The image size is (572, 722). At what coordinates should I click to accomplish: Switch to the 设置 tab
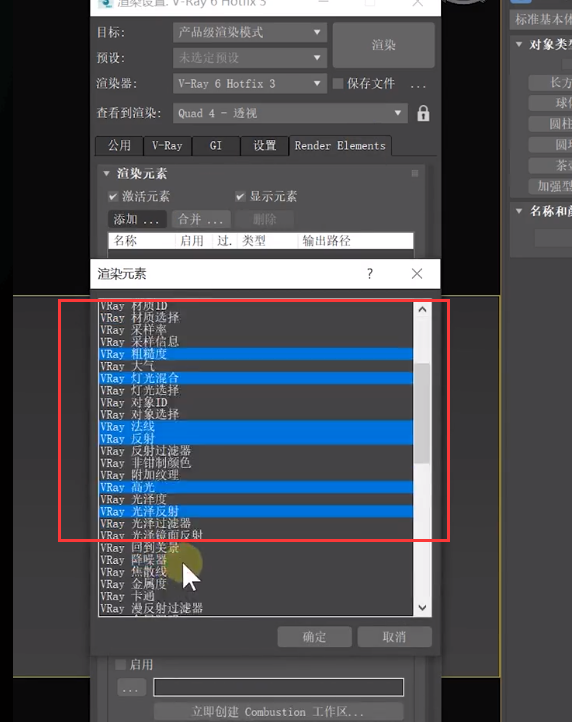pyautogui.click(x=264, y=146)
